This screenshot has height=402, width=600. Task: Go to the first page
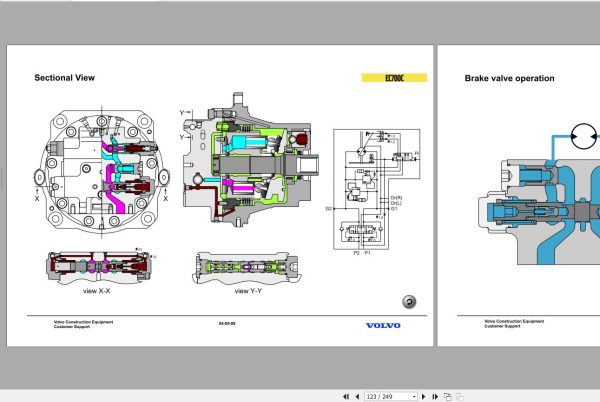346,397
